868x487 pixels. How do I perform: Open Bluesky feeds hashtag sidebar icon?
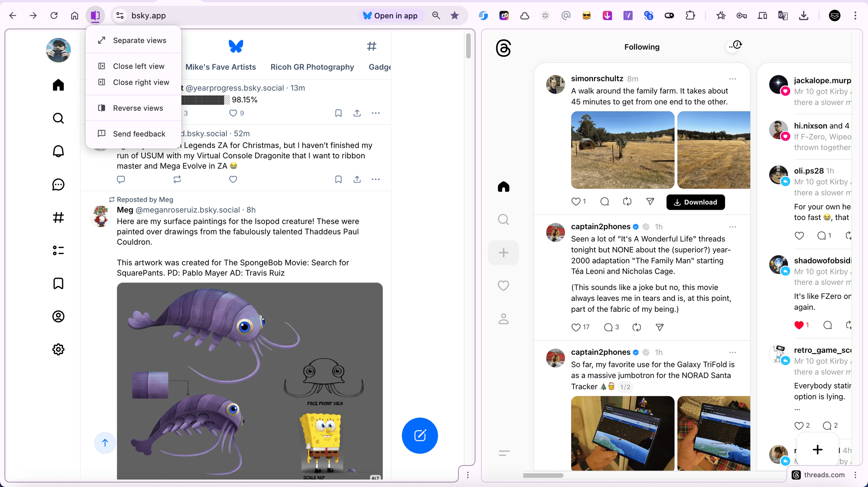click(58, 217)
